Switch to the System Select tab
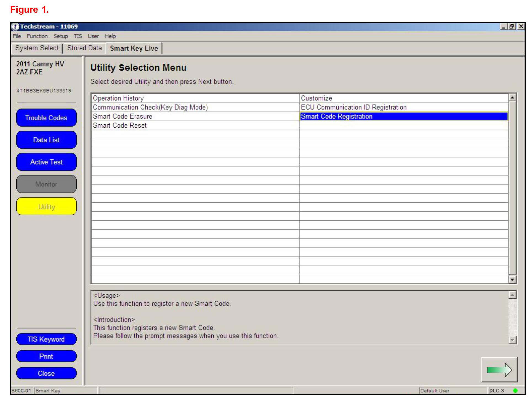 coord(37,48)
